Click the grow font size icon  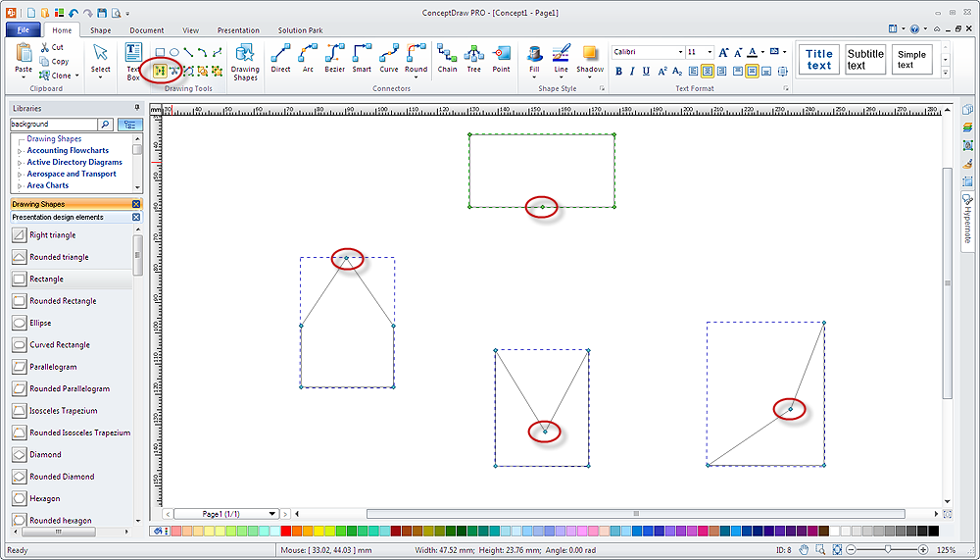pyautogui.click(x=723, y=53)
